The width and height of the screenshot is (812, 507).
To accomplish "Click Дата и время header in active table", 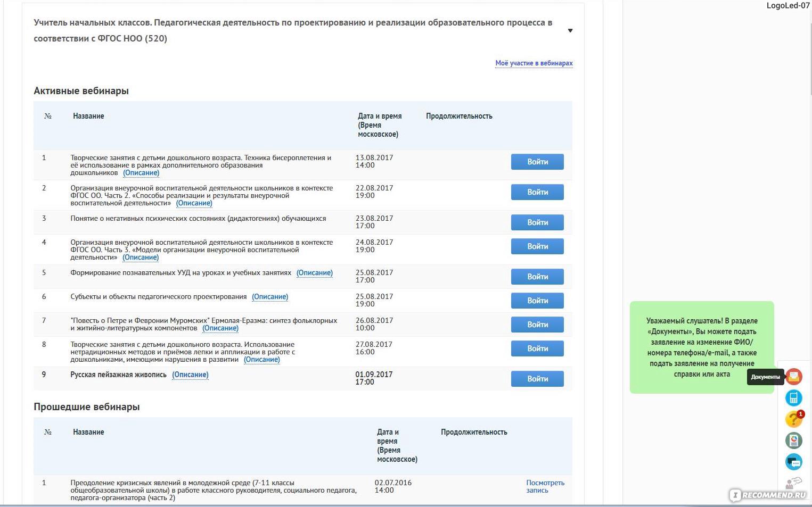I will tap(380, 125).
